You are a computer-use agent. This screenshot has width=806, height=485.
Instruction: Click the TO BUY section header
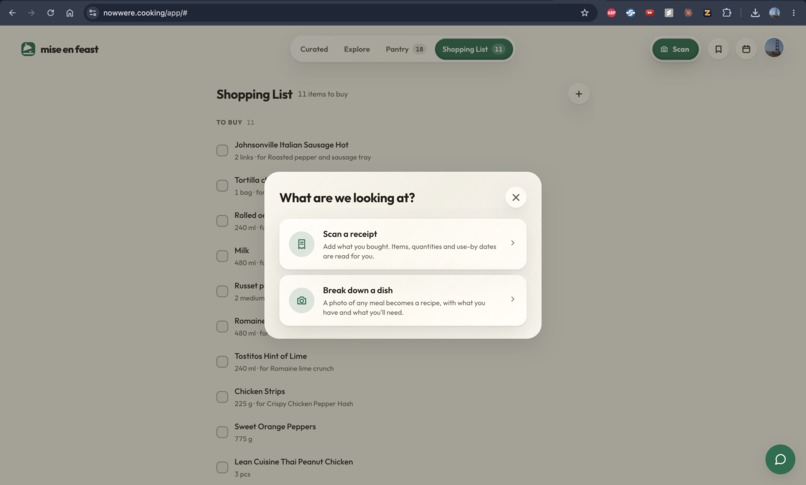point(235,122)
